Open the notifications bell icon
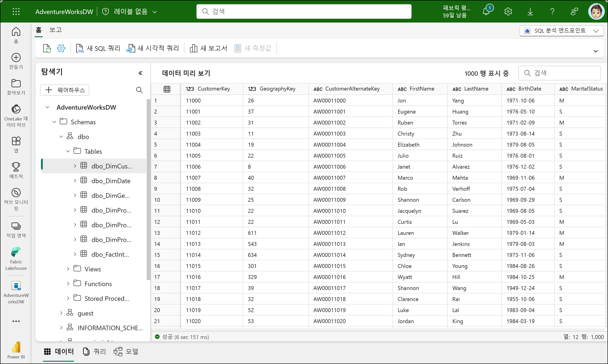Screen dimensions: 608x364 tap(486, 11)
